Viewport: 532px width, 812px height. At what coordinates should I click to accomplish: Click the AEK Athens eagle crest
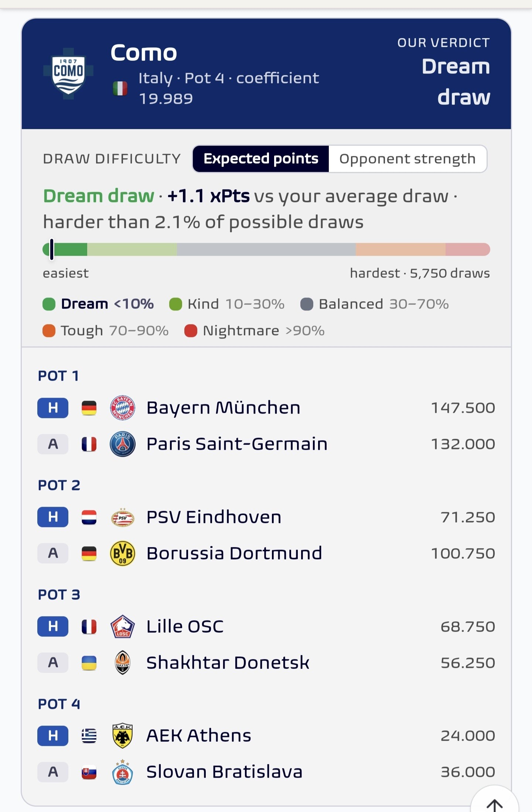(123, 735)
